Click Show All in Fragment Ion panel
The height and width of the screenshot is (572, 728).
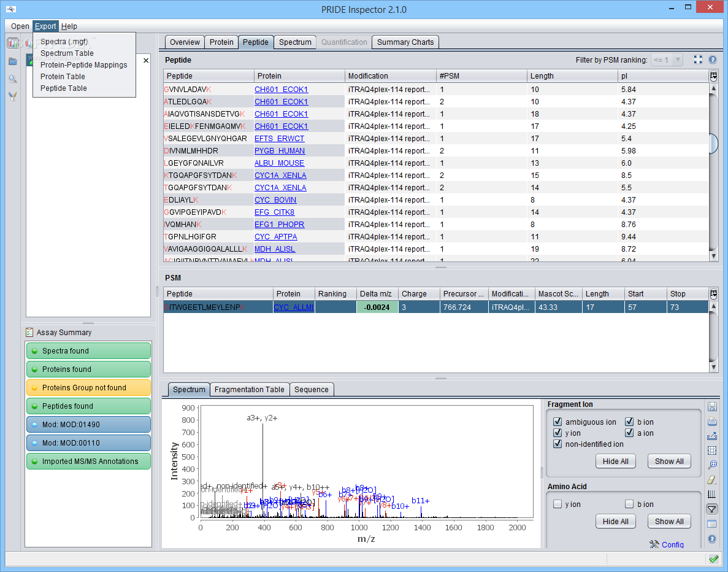669,461
